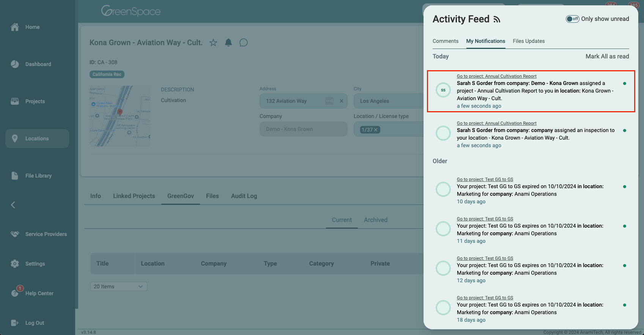Click the bell notification icon by title
Screen dimensions: 644x335
point(228,42)
